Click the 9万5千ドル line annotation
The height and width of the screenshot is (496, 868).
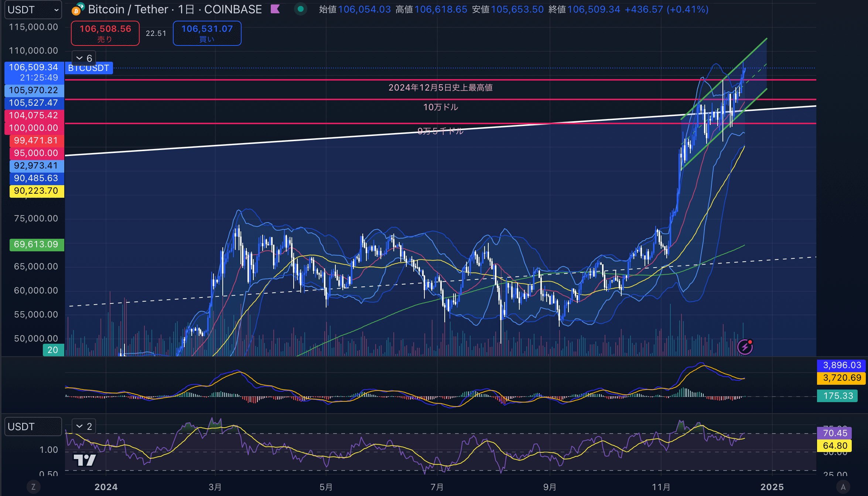[440, 131]
